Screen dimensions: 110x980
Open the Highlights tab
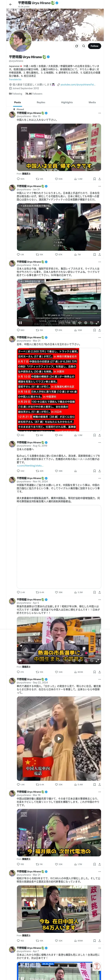67,102
